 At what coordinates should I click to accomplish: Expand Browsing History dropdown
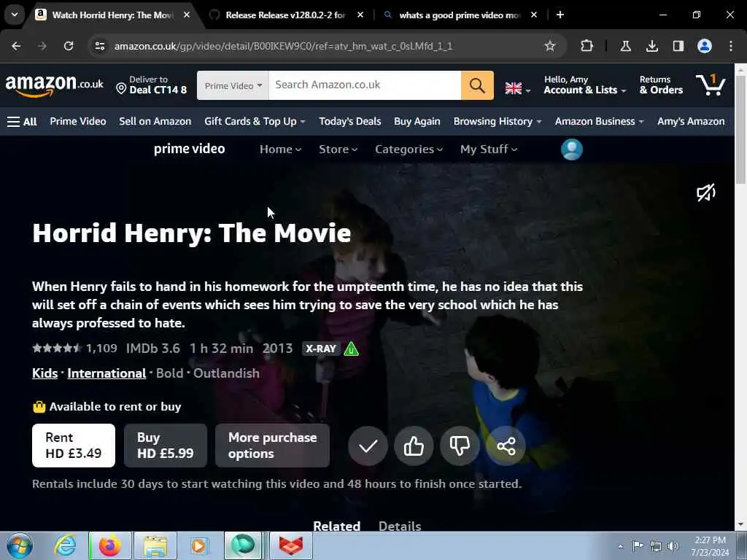click(498, 122)
